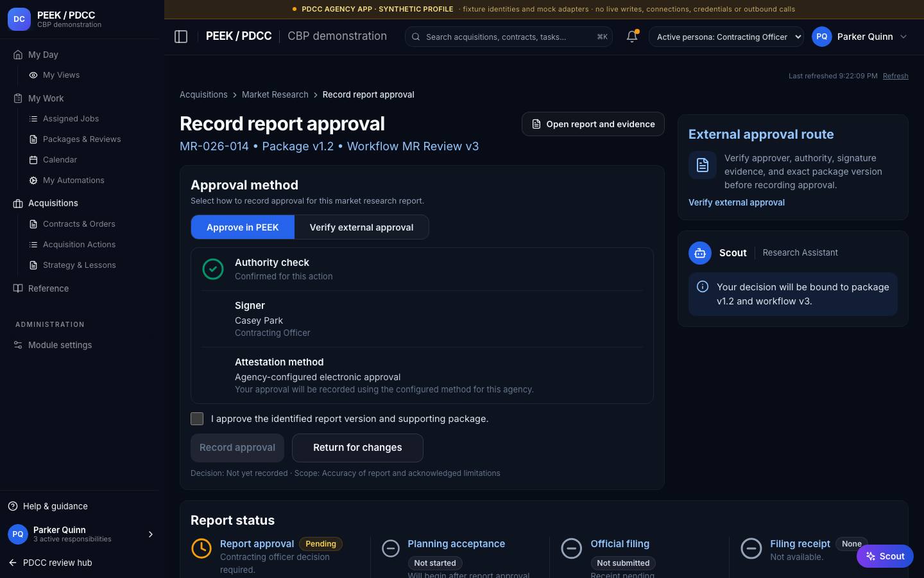This screenshot has width=924, height=578.
Task: Click the DC organization logo
Action: (19, 19)
